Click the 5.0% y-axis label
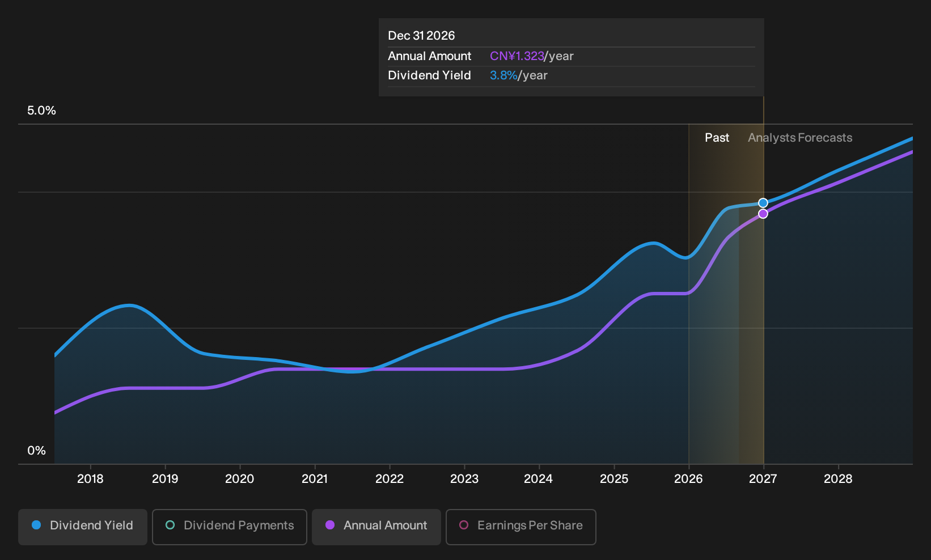The height and width of the screenshot is (560, 931). coord(41,111)
